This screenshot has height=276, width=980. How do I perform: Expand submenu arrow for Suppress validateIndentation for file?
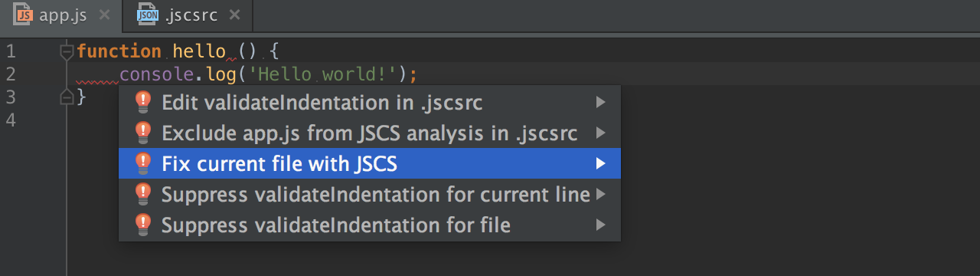click(x=601, y=225)
